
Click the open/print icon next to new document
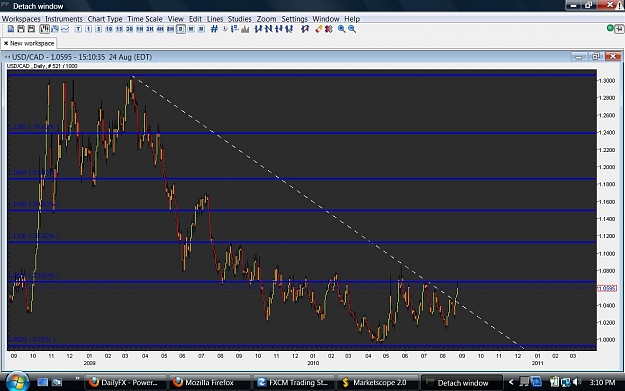click(x=21, y=29)
